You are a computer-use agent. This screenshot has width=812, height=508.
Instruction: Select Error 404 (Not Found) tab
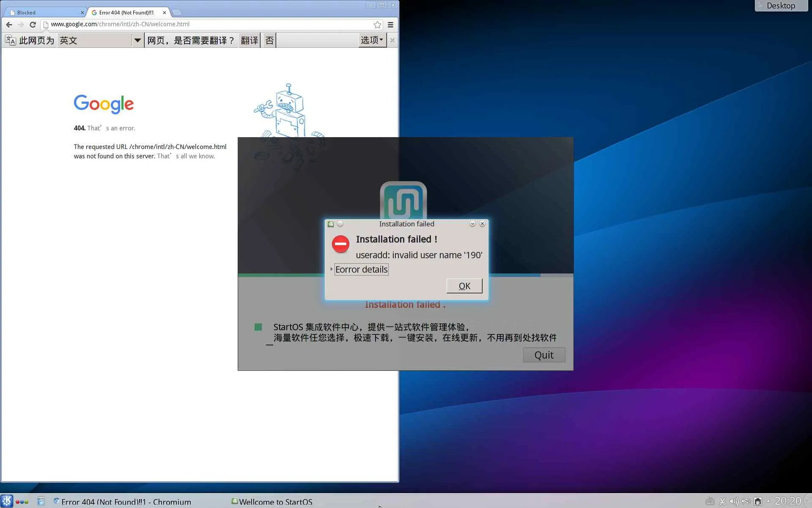coord(126,13)
